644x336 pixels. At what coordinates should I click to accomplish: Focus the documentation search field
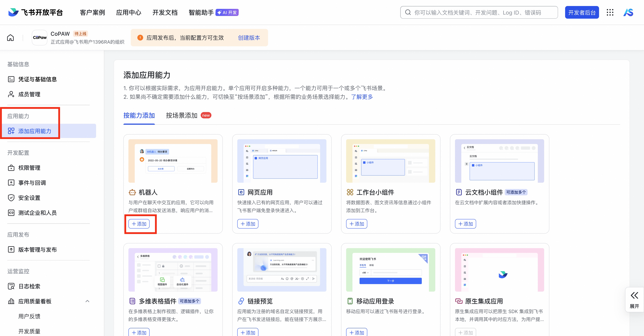[479, 12]
